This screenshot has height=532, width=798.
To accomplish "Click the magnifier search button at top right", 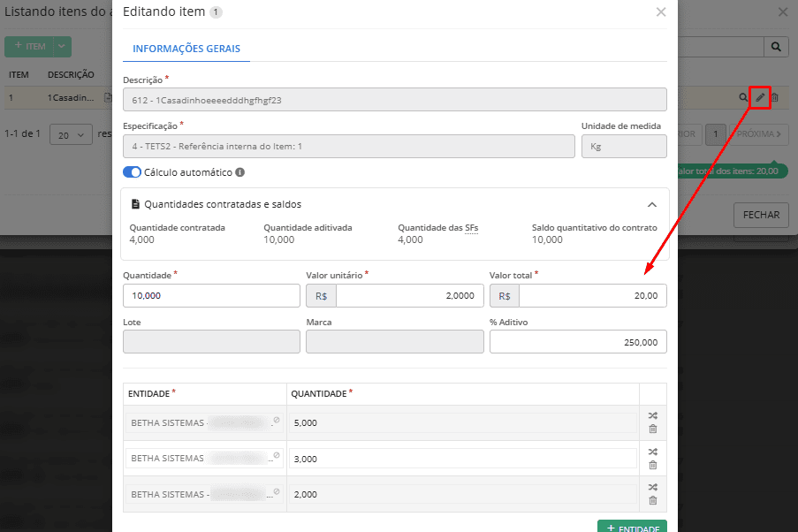I will tap(776, 47).
